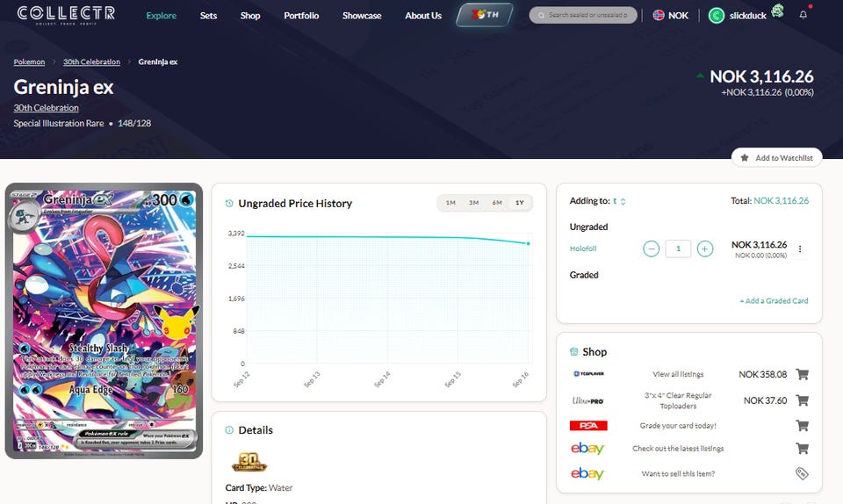Select the 1M price range

click(450, 203)
